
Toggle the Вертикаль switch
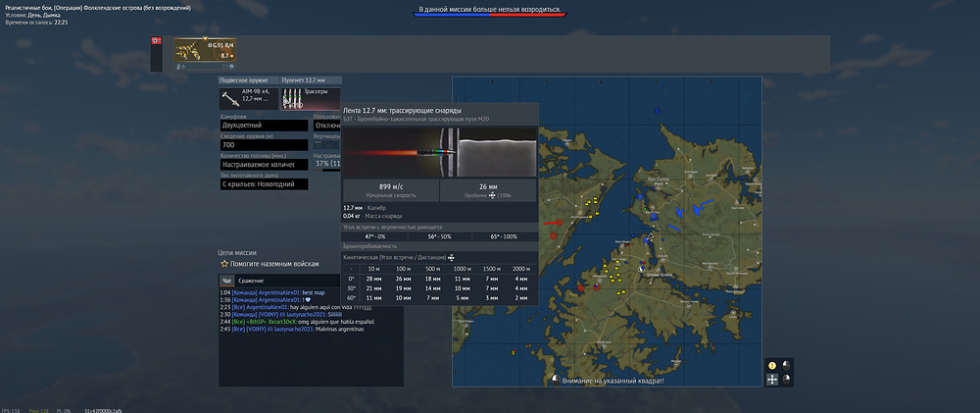coord(326,144)
